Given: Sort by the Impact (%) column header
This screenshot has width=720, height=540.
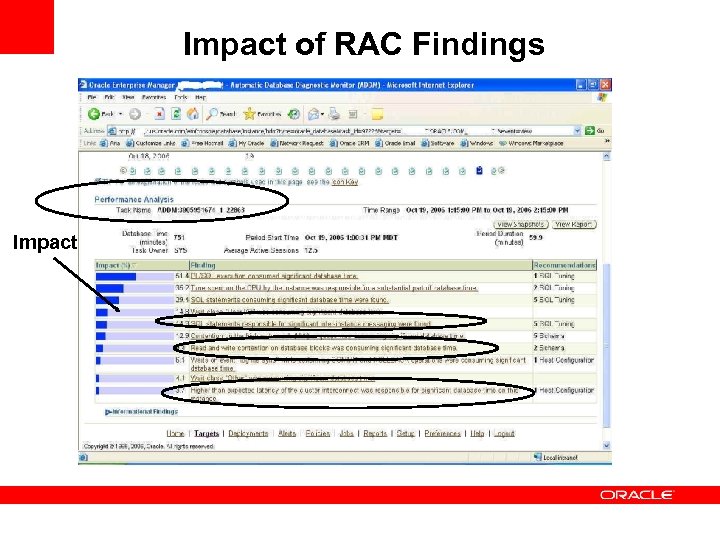Looking at the screenshot, I should coord(113,265).
